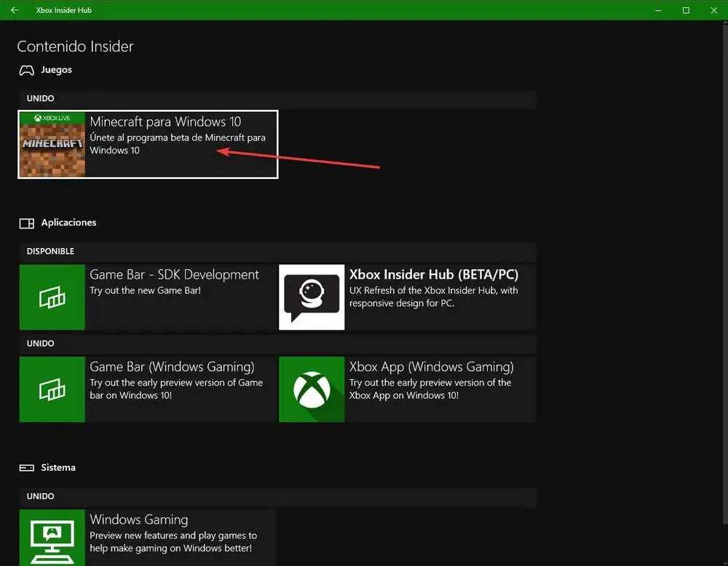Open 'Xbox Insider Hub (BETA/PC)' title
Screen dimensions: 728x566
(434, 274)
